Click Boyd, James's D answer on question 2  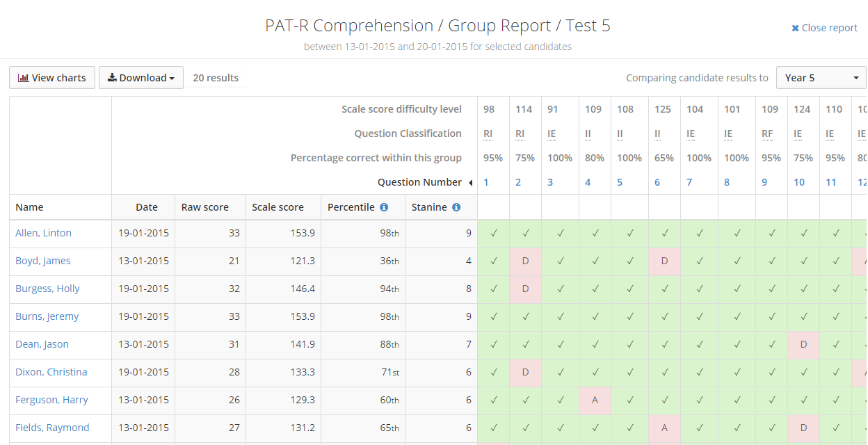pyautogui.click(x=526, y=261)
